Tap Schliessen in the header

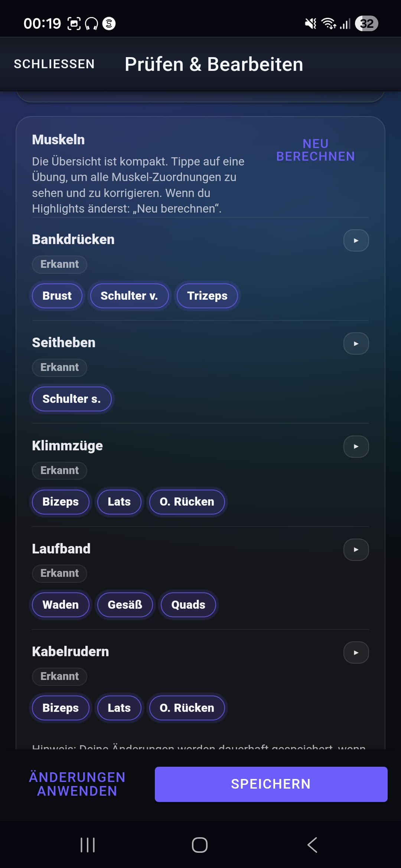pos(54,64)
